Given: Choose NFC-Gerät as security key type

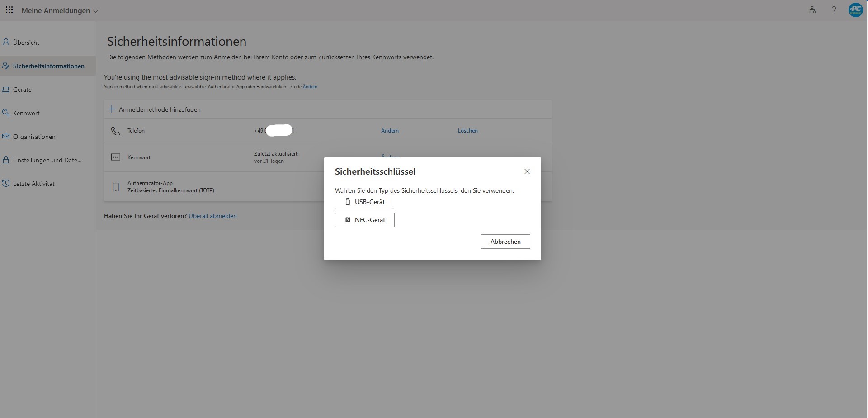Looking at the screenshot, I should tap(364, 220).
